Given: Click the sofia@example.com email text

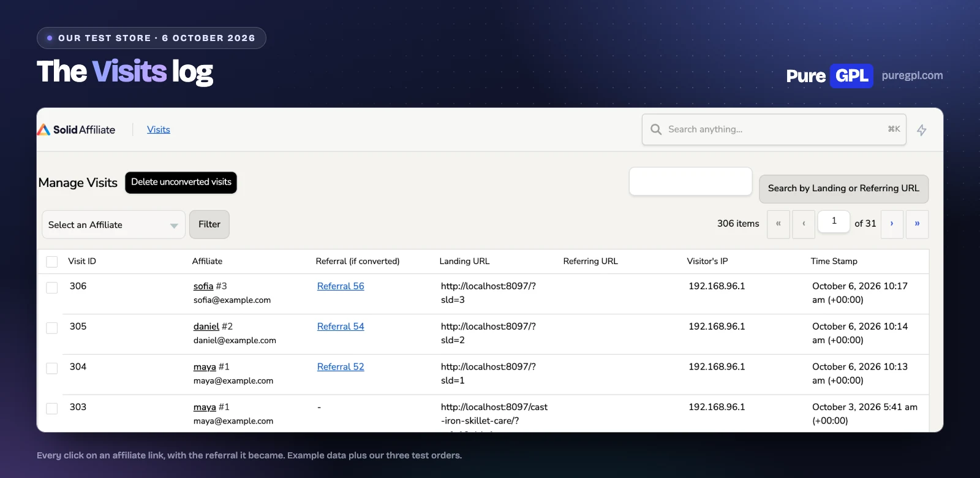Looking at the screenshot, I should (232, 300).
